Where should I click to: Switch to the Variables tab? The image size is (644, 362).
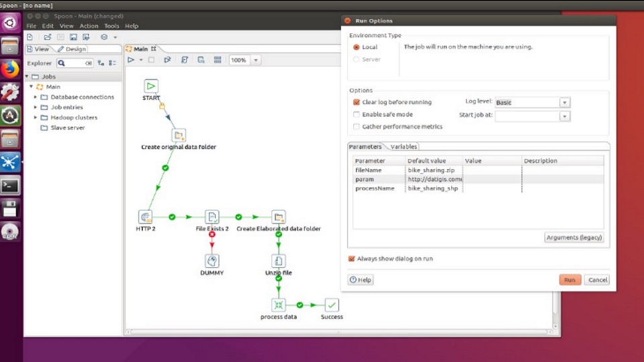click(404, 147)
